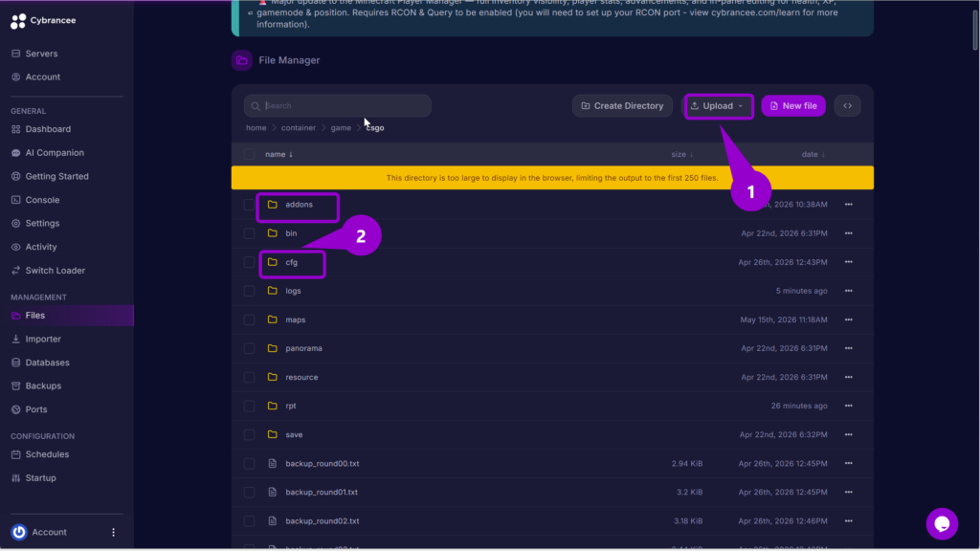Check the bin folder checkbox
980x551 pixels.
[250, 233]
